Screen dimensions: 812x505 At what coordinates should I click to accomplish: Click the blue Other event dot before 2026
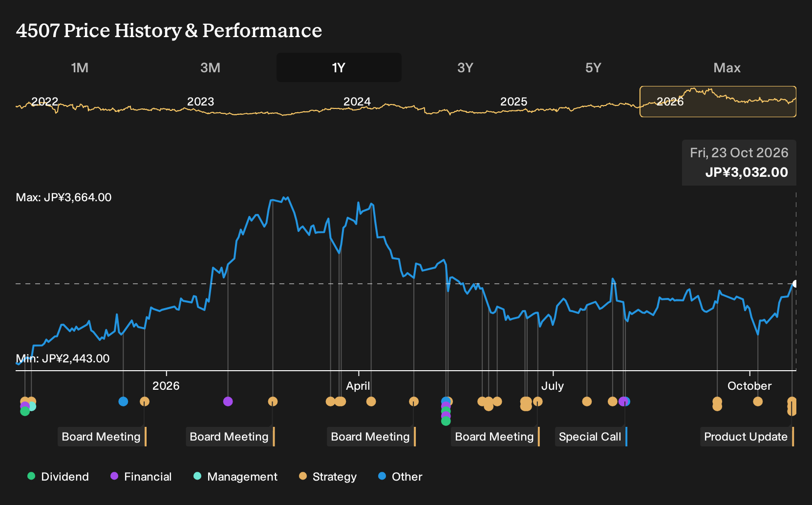click(123, 401)
